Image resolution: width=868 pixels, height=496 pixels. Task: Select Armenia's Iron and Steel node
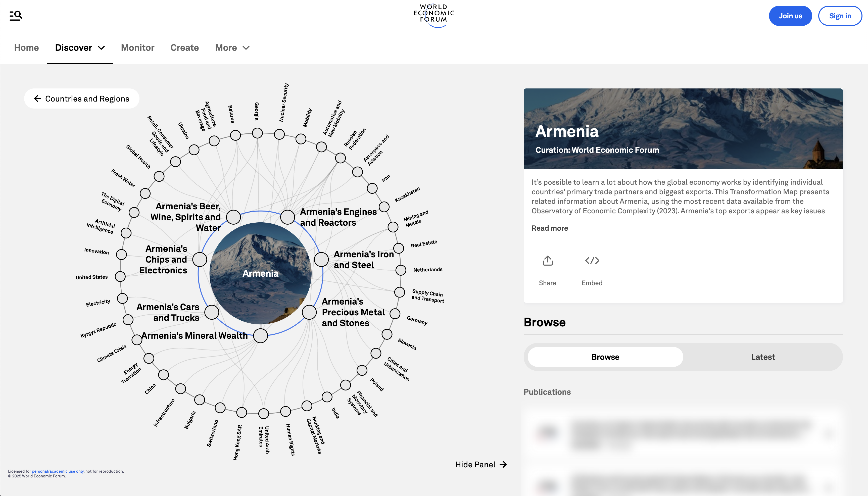(321, 260)
